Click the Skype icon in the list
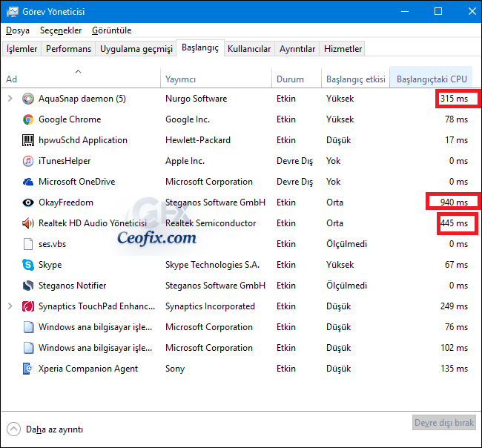The image size is (482, 448). pyautogui.click(x=28, y=265)
